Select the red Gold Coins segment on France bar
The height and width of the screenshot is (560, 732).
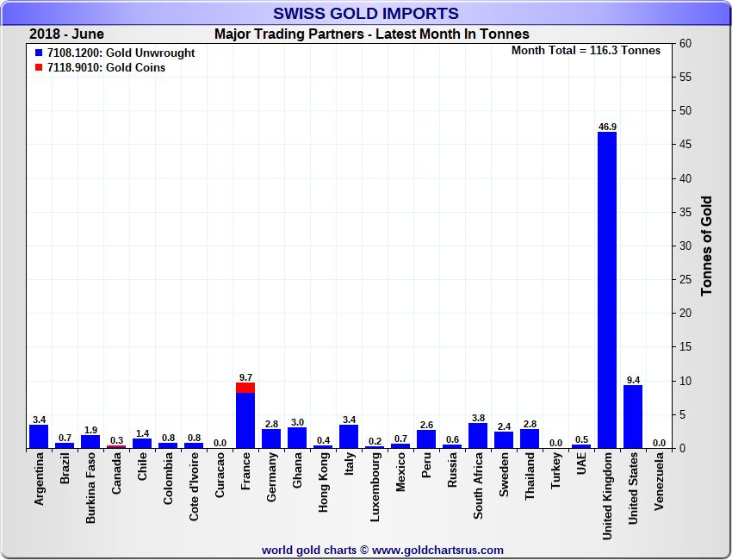[x=245, y=388]
